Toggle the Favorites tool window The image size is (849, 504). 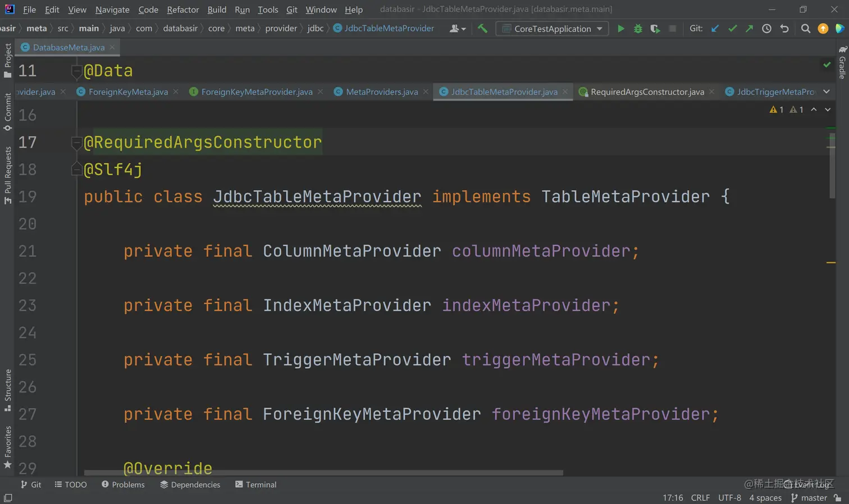pyautogui.click(x=7, y=447)
